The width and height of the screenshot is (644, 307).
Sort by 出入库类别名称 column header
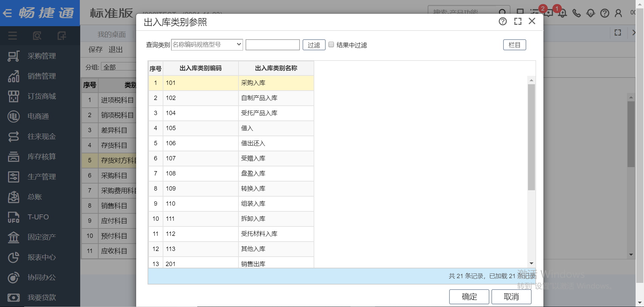276,68
